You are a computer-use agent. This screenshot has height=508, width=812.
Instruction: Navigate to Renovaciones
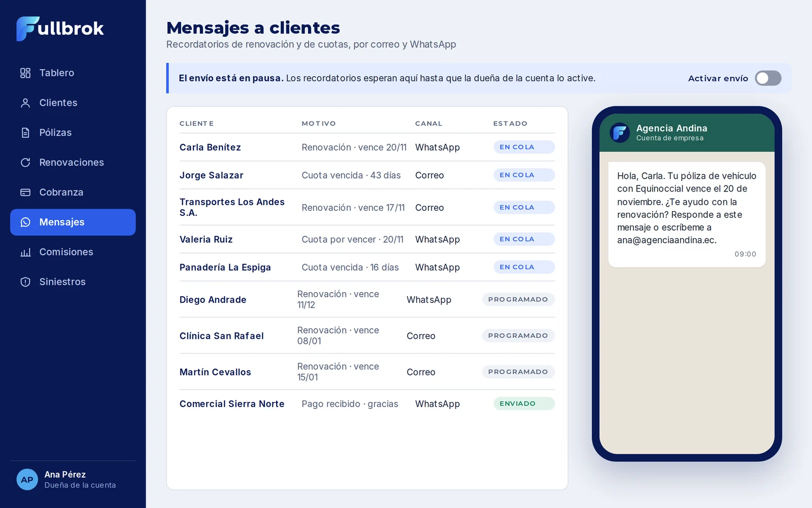(73, 163)
